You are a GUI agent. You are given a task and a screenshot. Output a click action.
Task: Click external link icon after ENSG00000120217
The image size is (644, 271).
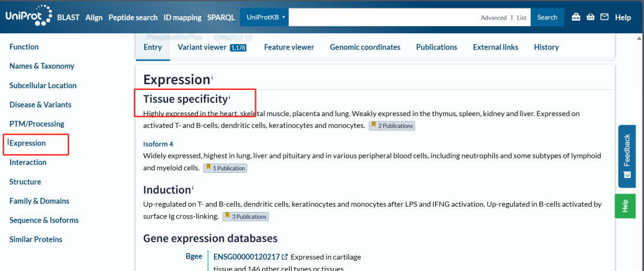[285, 257]
